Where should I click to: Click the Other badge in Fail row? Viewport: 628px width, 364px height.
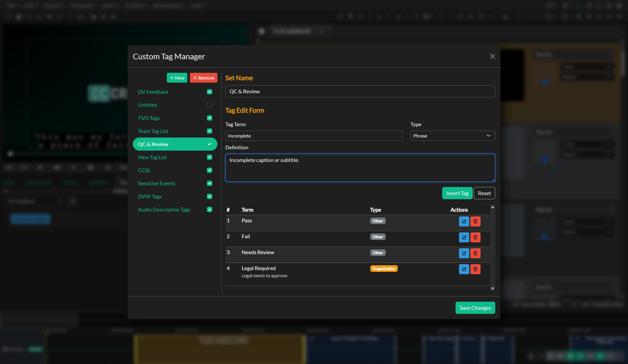click(x=377, y=237)
